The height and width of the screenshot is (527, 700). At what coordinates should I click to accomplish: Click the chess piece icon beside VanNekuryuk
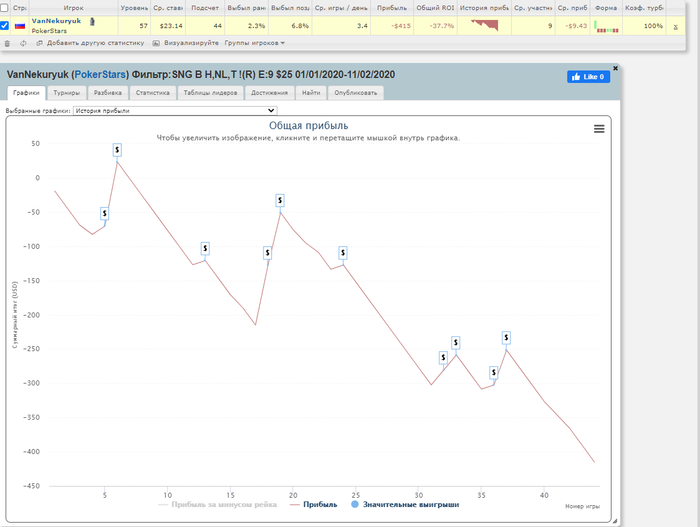click(x=92, y=21)
